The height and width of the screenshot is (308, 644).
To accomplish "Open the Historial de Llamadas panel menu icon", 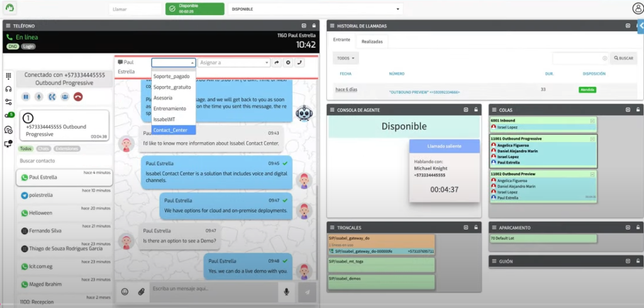I will 332,26.
